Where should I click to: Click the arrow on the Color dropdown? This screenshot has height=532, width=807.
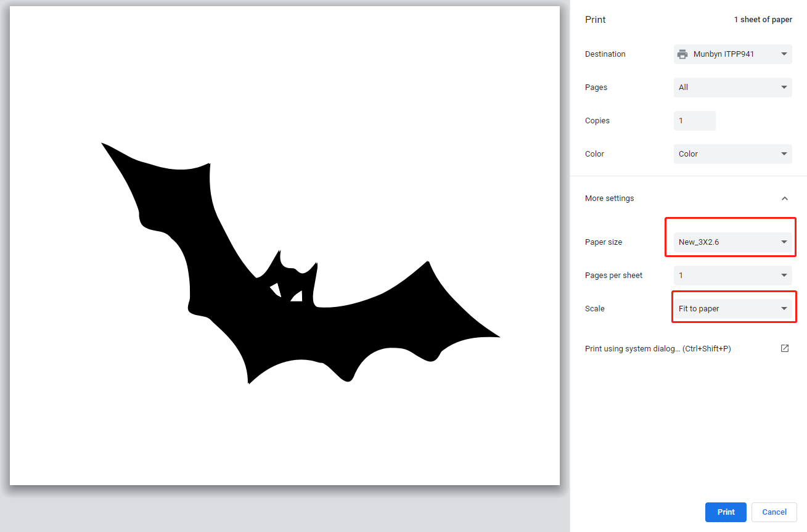point(784,154)
